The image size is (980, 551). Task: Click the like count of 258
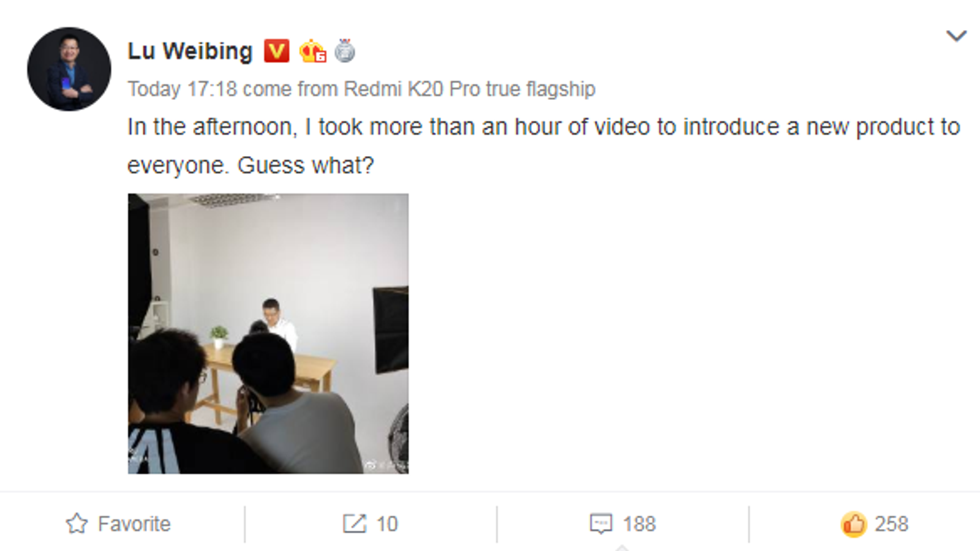coord(891,524)
